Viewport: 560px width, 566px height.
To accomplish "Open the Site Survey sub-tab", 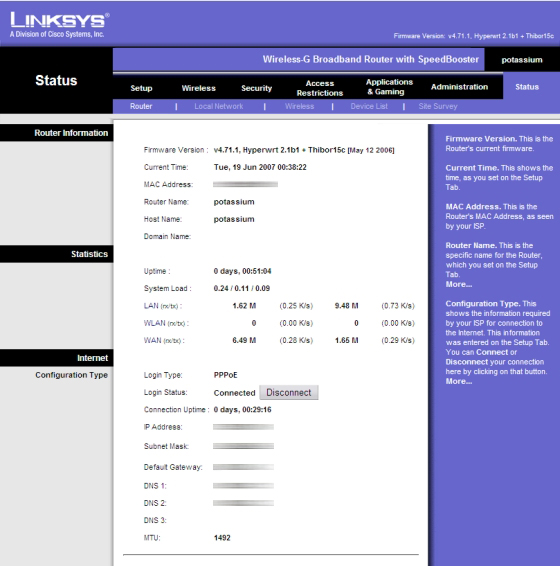I will 438,106.
